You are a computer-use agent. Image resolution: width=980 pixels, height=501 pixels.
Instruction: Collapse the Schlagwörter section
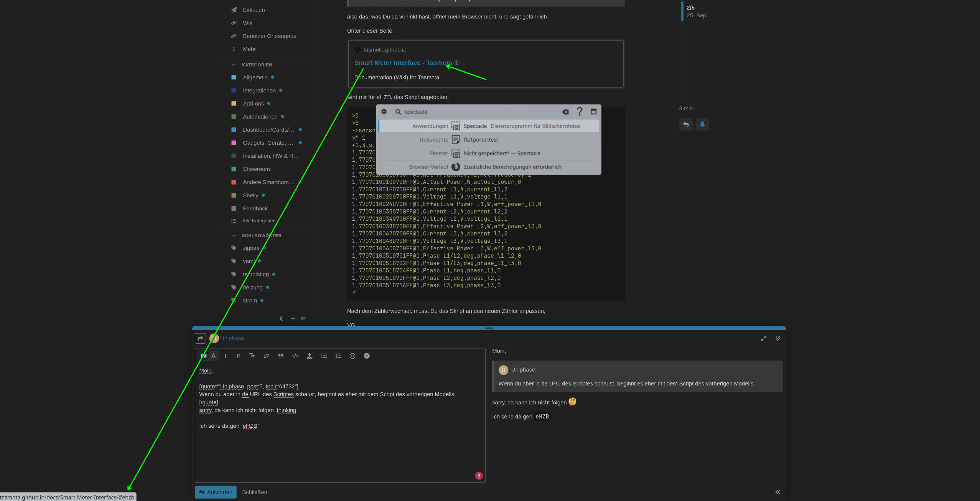point(234,236)
